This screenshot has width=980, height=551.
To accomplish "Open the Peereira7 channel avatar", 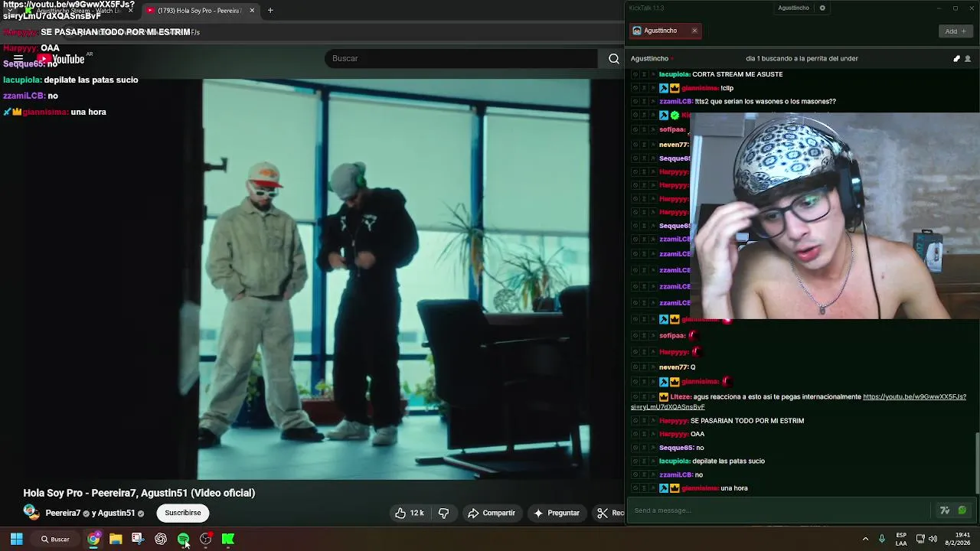I will (31, 512).
